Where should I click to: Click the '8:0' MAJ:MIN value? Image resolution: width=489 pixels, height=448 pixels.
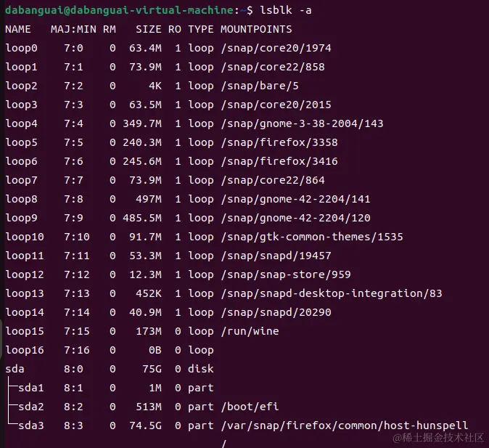73,370
